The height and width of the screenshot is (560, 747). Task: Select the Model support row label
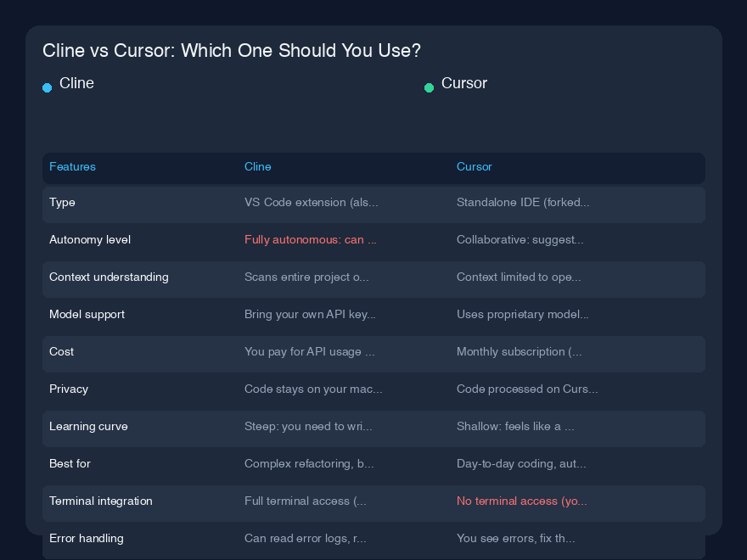coord(87,314)
